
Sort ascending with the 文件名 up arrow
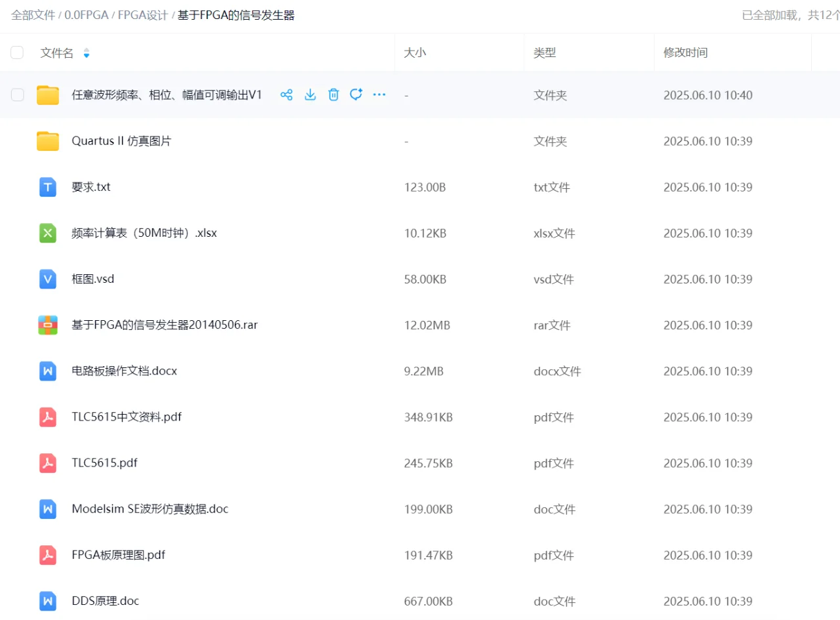[x=86, y=49]
